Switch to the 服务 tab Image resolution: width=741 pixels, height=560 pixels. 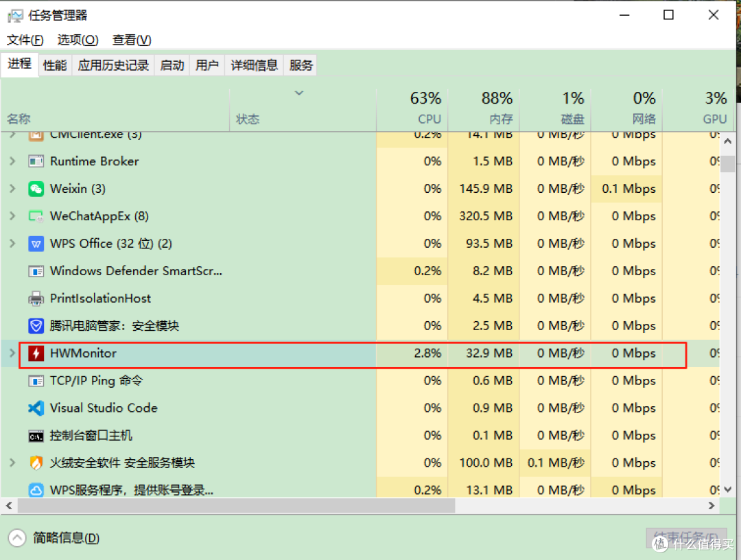pos(301,65)
